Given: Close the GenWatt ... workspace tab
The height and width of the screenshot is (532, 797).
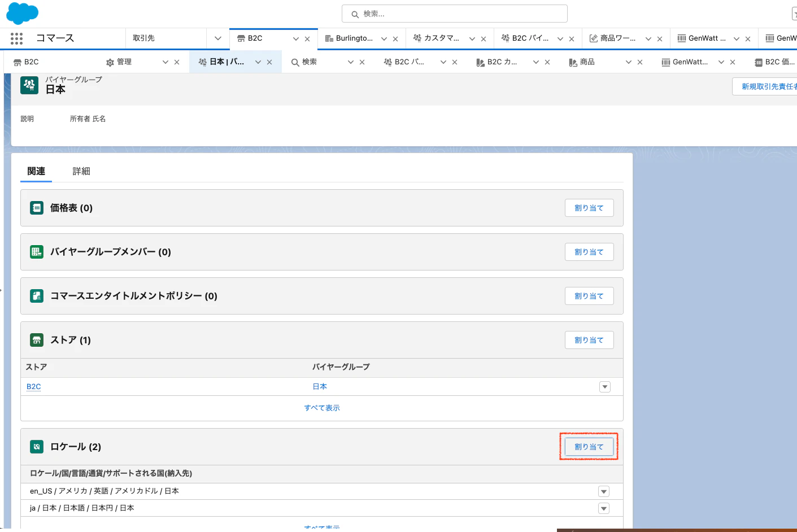Looking at the screenshot, I should pos(748,39).
